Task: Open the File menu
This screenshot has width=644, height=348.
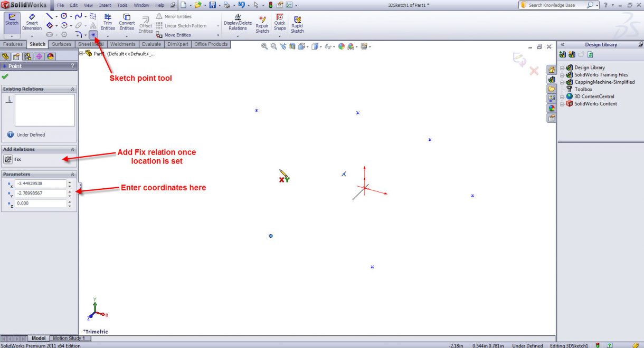Action: tap(61, 5)
